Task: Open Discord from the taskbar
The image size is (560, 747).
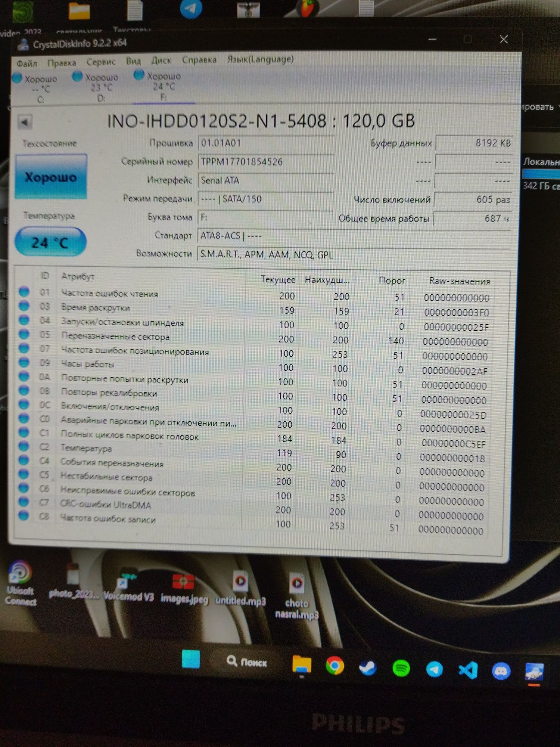Action: (x=501, y=671)
